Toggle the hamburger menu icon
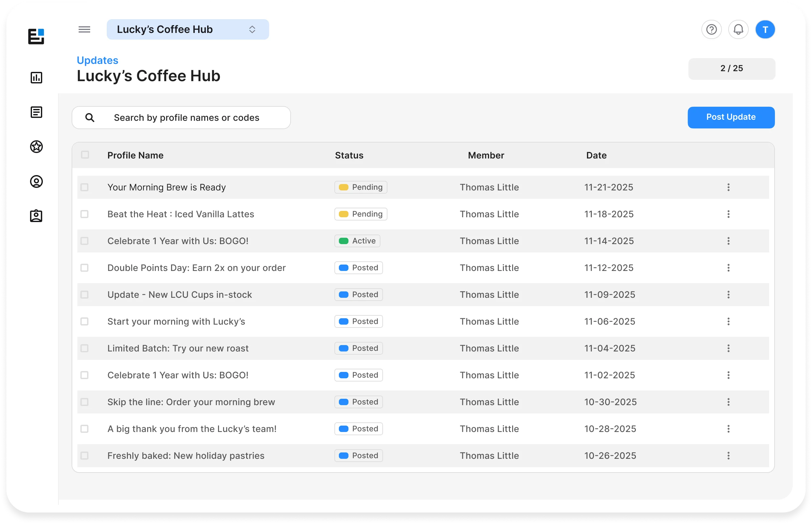The height and width of the screenshot is (524, 812). coord(84,29)
